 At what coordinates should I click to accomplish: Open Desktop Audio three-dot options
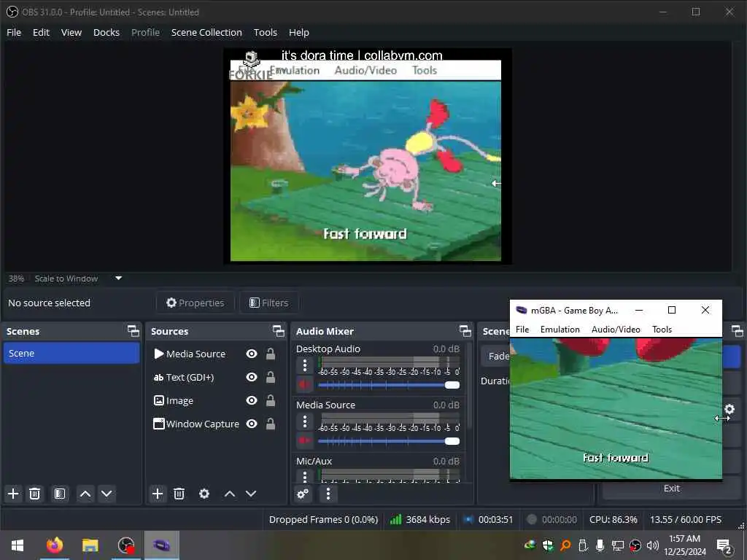[x=305, y=366]
